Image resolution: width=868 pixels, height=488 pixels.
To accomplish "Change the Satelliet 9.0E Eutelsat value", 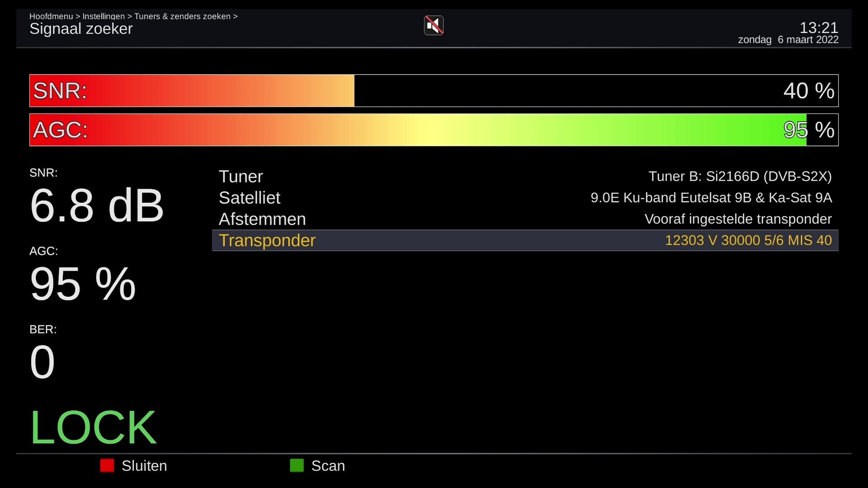I will (x=711, y=197).
